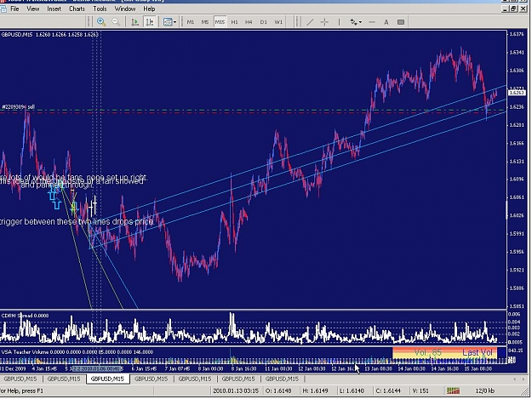Click the highlighted current price 1.6263 label
The image size is (532, 399).
(x=516, y=93)
